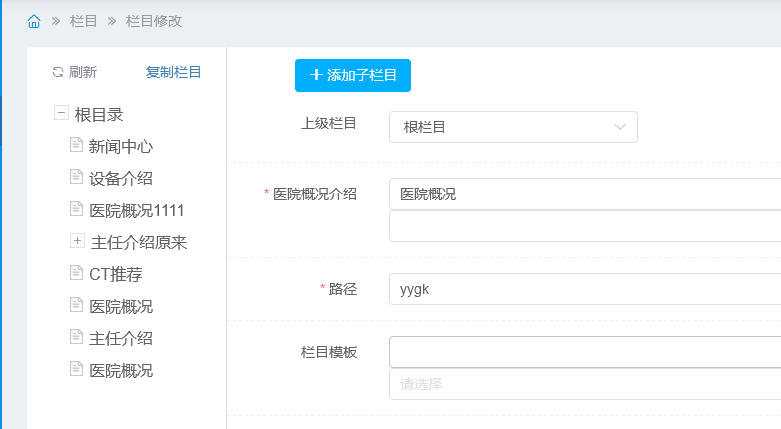Select 新闻中心 in the column tree
This screenshot has width=781, height=429.
tap(121, 146)
